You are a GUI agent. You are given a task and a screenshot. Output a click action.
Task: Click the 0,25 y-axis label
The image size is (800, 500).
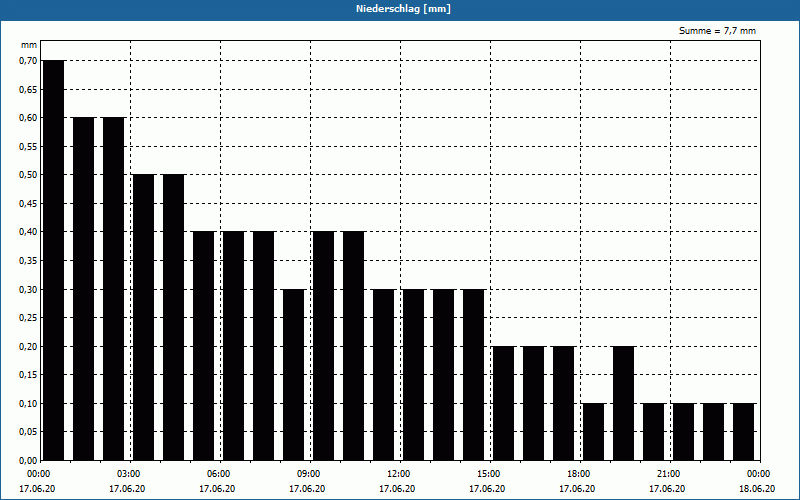click(x=29, y=318)
